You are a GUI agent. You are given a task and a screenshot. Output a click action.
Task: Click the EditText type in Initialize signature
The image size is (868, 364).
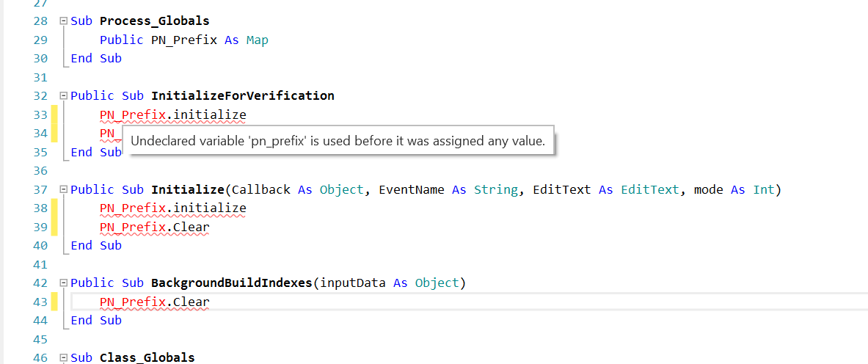[x=649, y=190]
